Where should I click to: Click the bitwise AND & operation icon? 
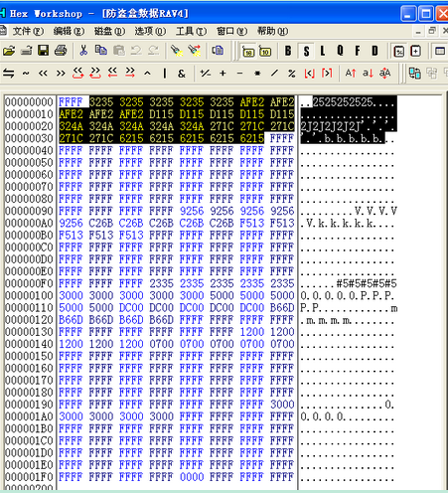point(181,74)
